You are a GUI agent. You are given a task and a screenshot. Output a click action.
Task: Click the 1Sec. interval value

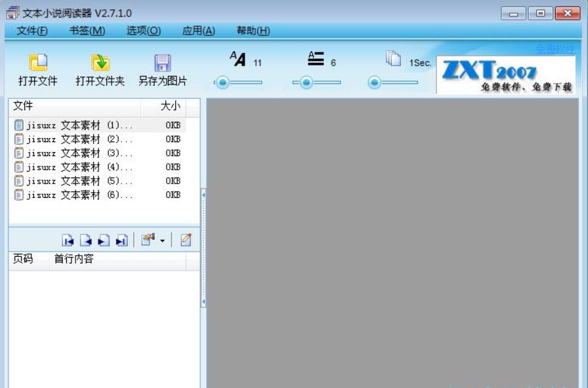(420, 63)
